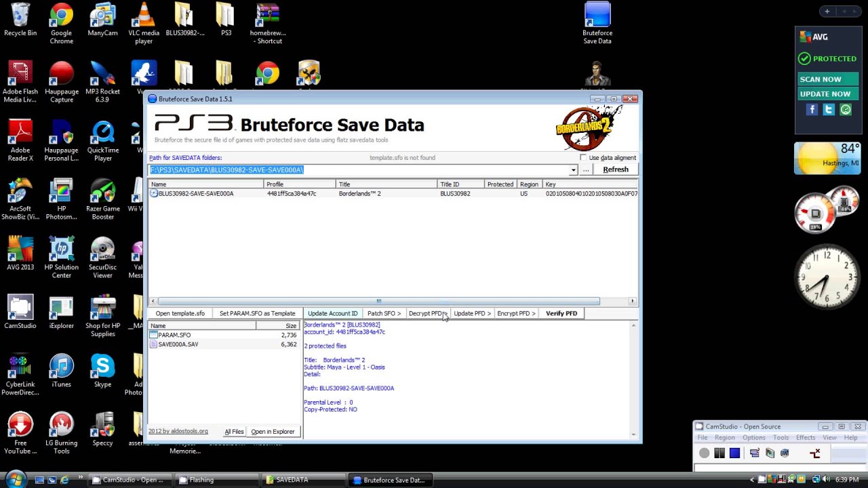This screenshot has width=868, height=488.
Task: Launch Google Chrome from the desktop
Action: pyautogui.click(x=61, y=24)
